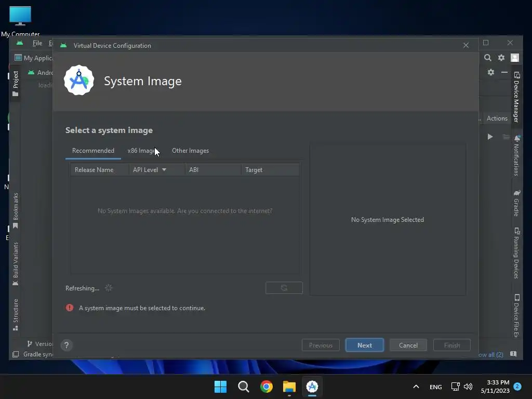Click the Search Everywhere magnifier icon
Image resolution: width=532 pixels, height=399 pixels.
point(487,58)
